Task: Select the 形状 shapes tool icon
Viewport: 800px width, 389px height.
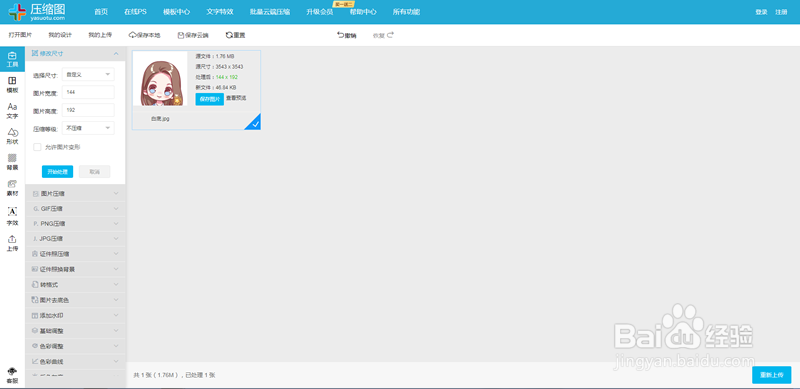Action: tap(12, 136)
